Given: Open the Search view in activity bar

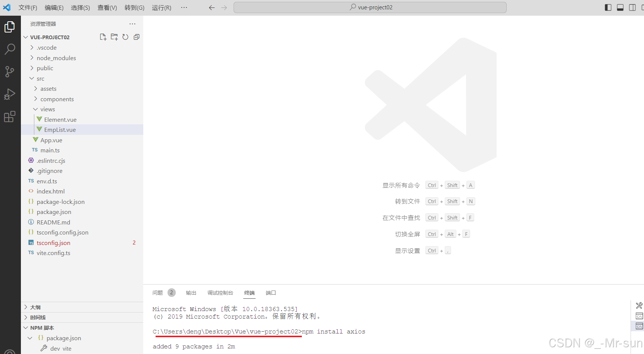Looking at the screenshot, I should click(10, 49).
